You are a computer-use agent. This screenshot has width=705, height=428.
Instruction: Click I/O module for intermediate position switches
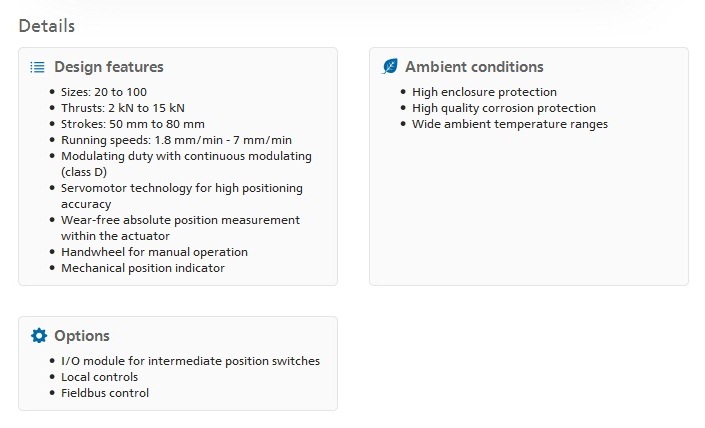pyautogui.click(x=190, y=361)
